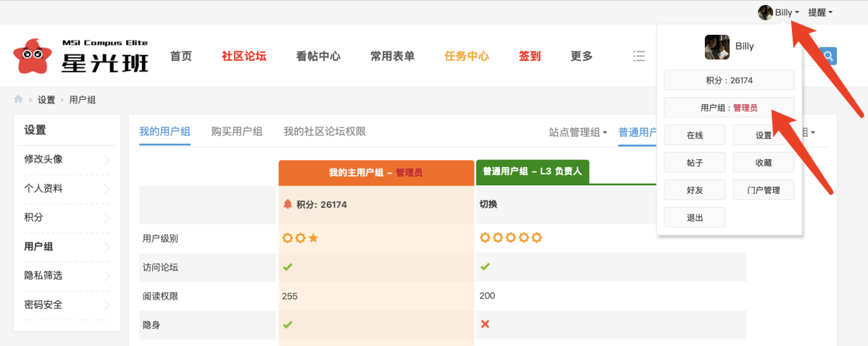The image size is (868, 346).
Task: Switch to 购买用户组 tab
Action: (236, 132)
